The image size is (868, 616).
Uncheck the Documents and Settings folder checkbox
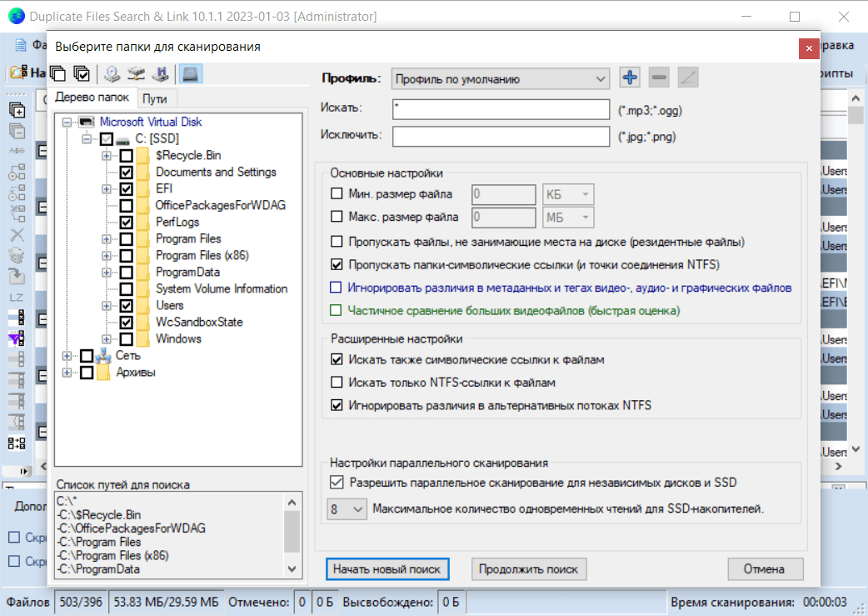[127, 173]
